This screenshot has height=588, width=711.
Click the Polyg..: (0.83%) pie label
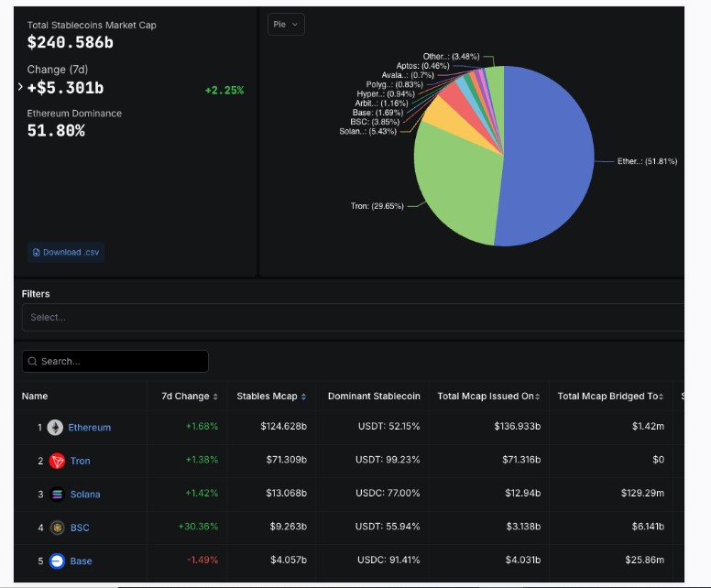[x=395, y=84]
